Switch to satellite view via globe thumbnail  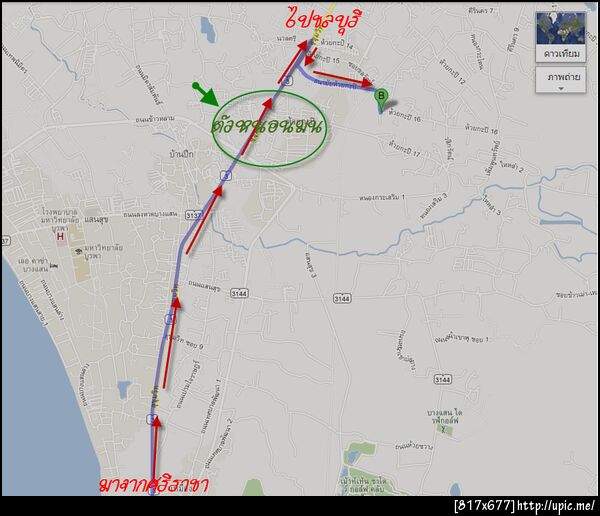[561, 28]
